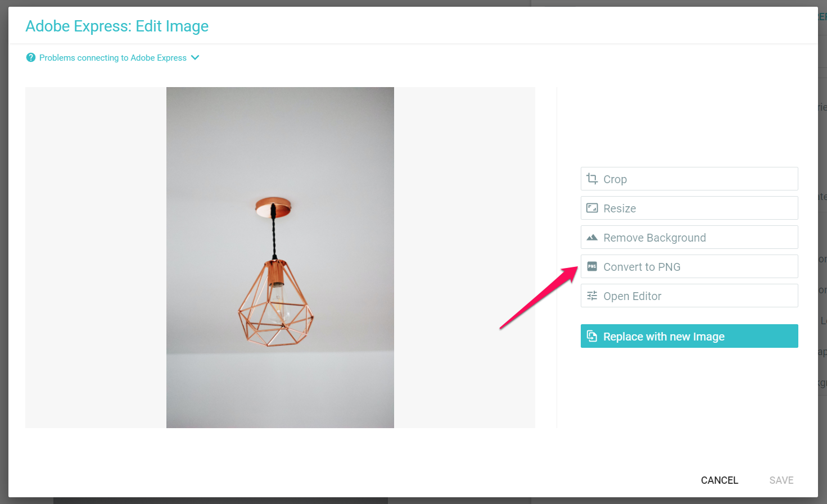Cancel the Edit Image dialog
This screenshot has height=504, width=827.
click(719, 480)
